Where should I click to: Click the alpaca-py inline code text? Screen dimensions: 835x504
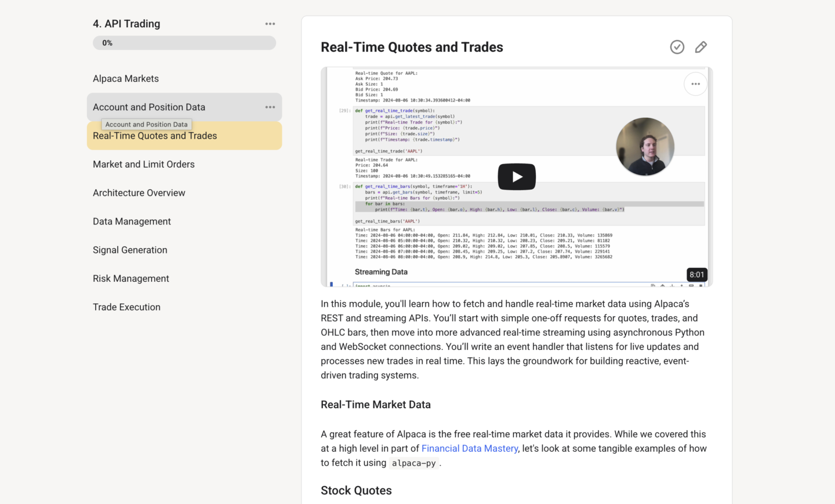[x=413, y=463]
